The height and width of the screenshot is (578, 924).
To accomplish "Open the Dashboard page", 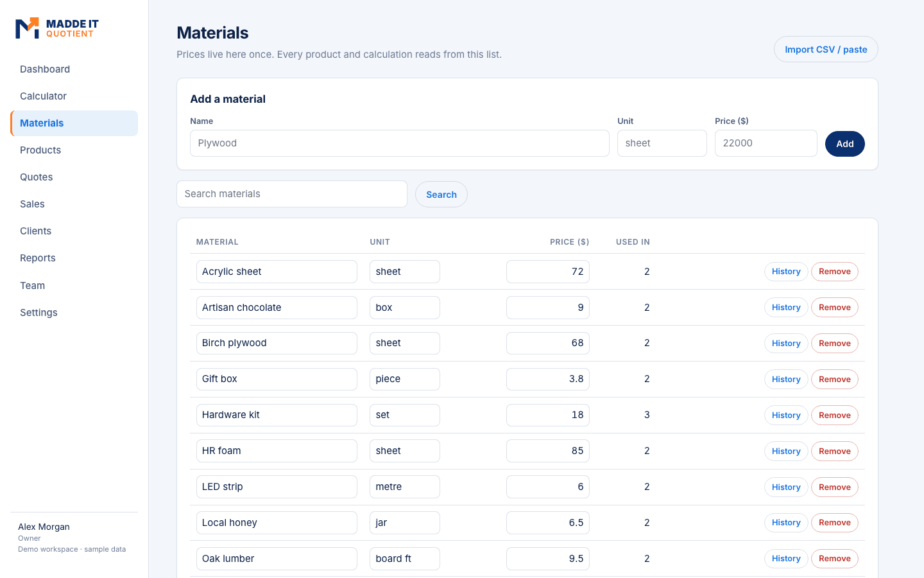I will tap(74, 69).
